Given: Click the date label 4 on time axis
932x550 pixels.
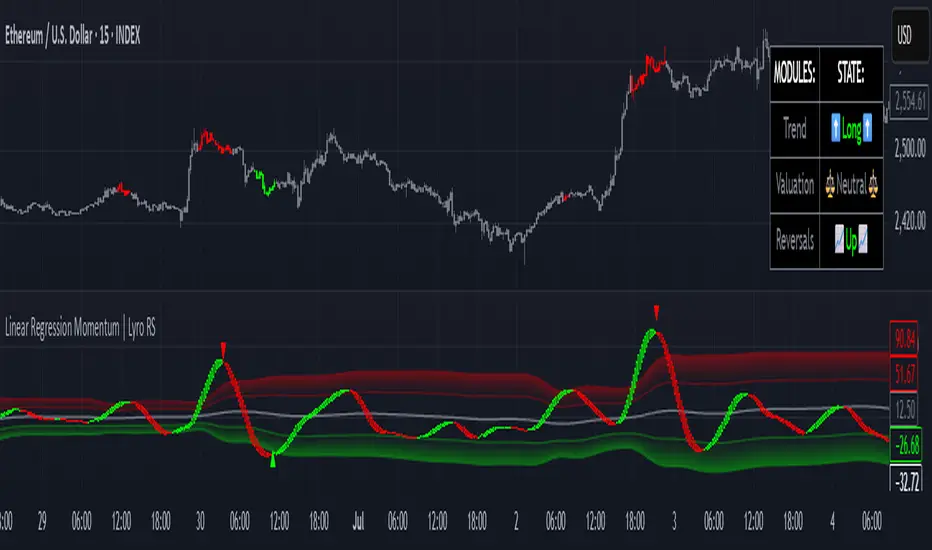Looking at the screenshot, I should click(x=832, y=521).
